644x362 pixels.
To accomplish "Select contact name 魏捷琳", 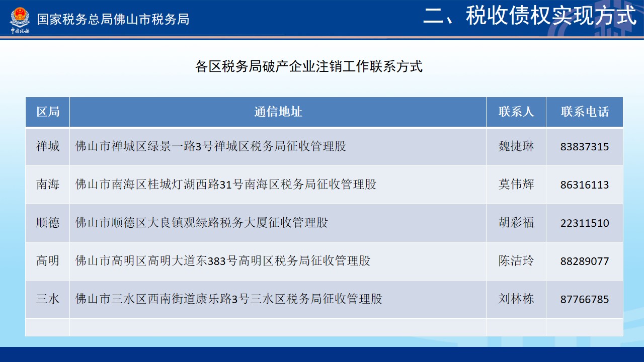I will tap(516, 146).
